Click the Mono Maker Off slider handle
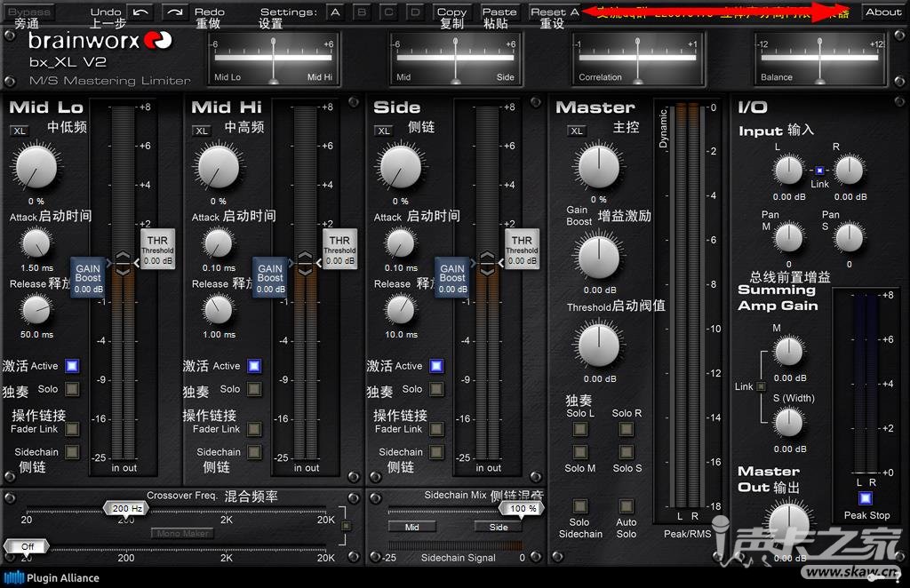Image resolution: width=910 pixels, height=588 pixels. click(x=27, y=547)
